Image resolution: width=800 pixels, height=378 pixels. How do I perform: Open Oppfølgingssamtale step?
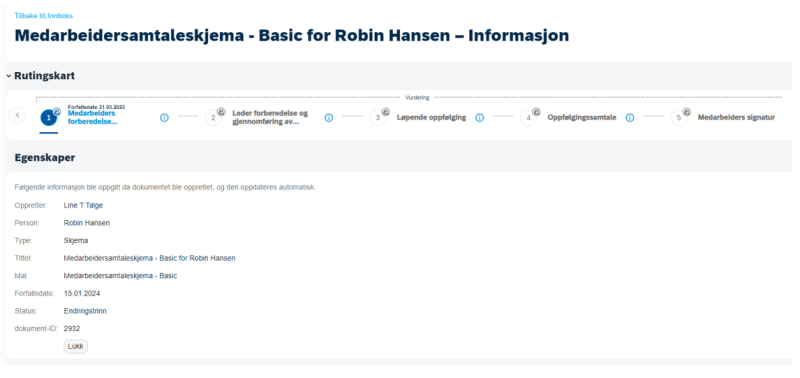pyautogui.click(x=582, y=118)
